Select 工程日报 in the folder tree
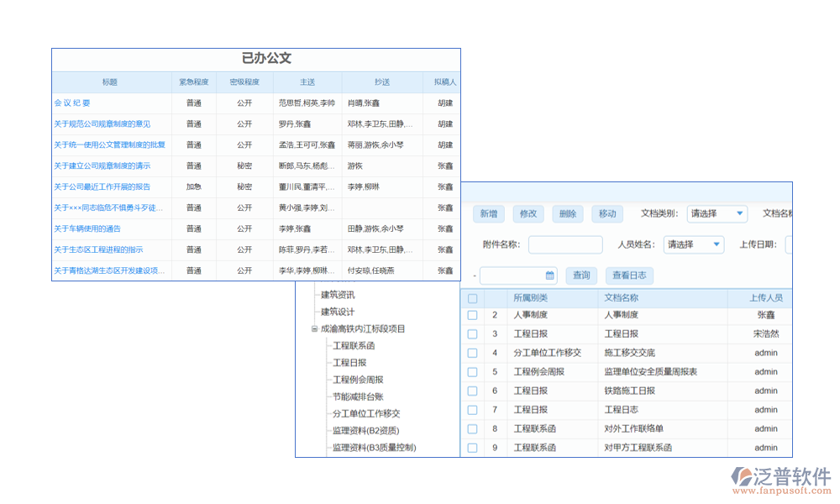 click(349, 363)
